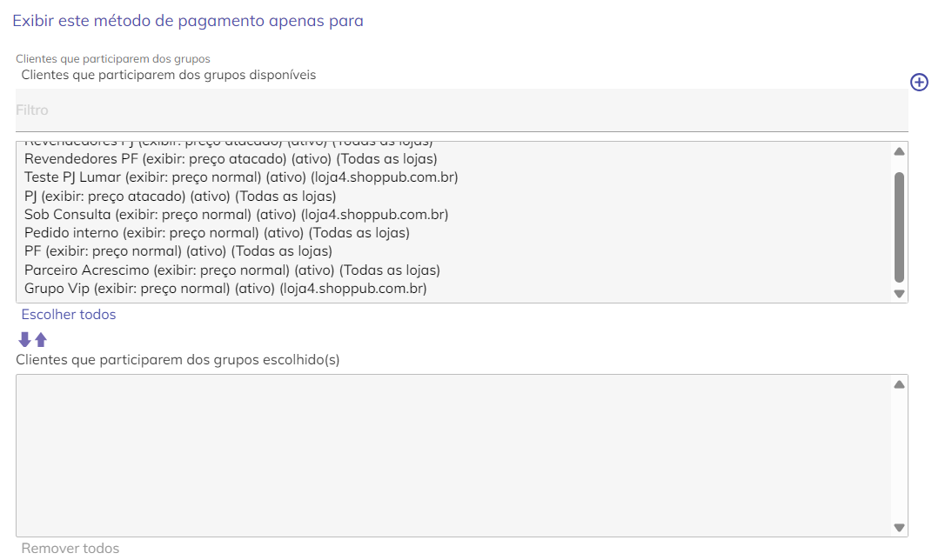
Task: Click into the Filtro input field
Action: pos(461,110)
